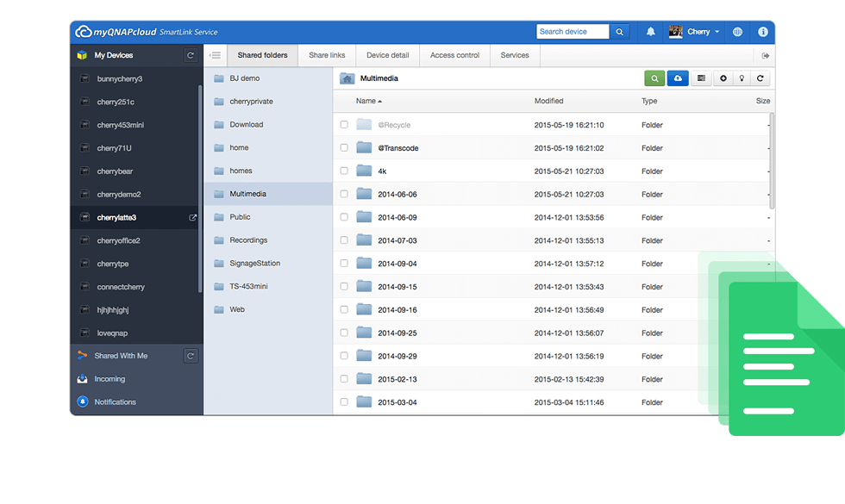845x504 pixels.
Task: Select the checkbox beside the 2015-03-04 folder
Action: click(343, 402)
